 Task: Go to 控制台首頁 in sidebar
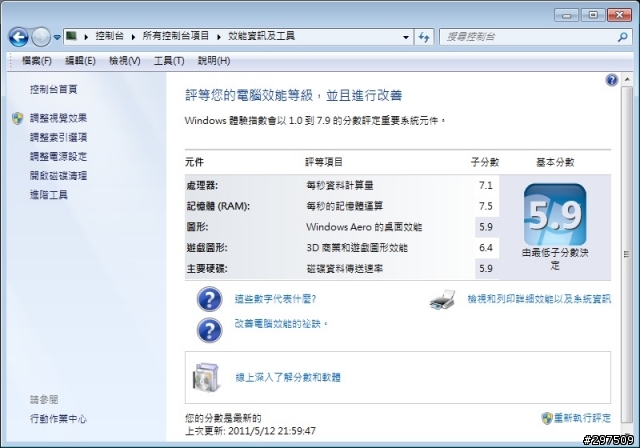point(53,89)
